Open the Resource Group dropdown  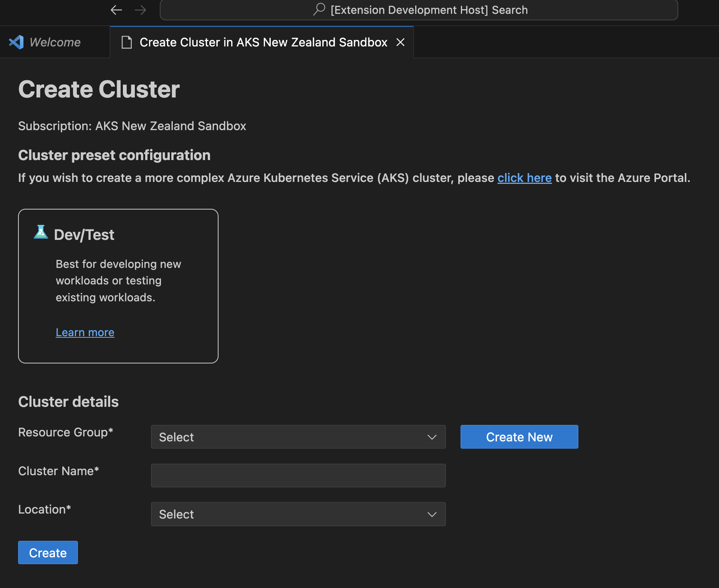298,437
